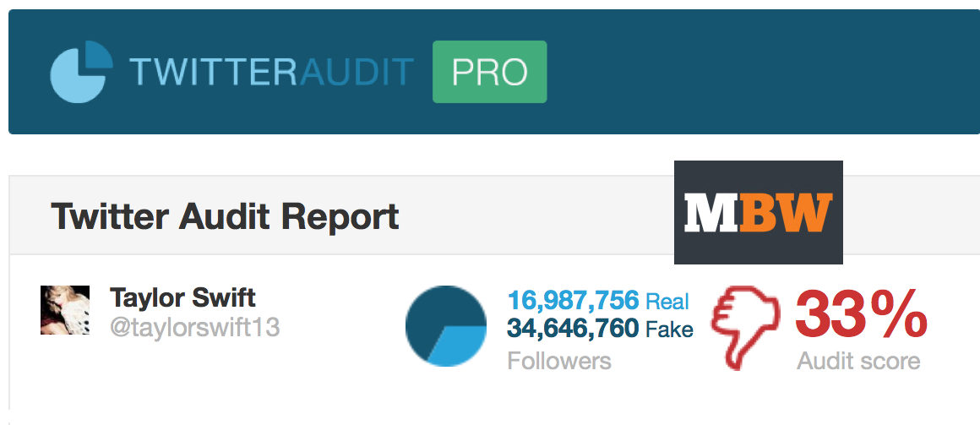The height and width of the screenshot is (425, 980).
Task: Click the grey Followers label
Action: tap(559, 361)
